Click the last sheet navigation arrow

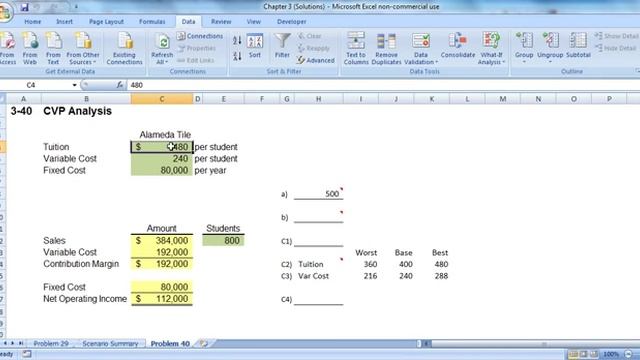point(20,344)
